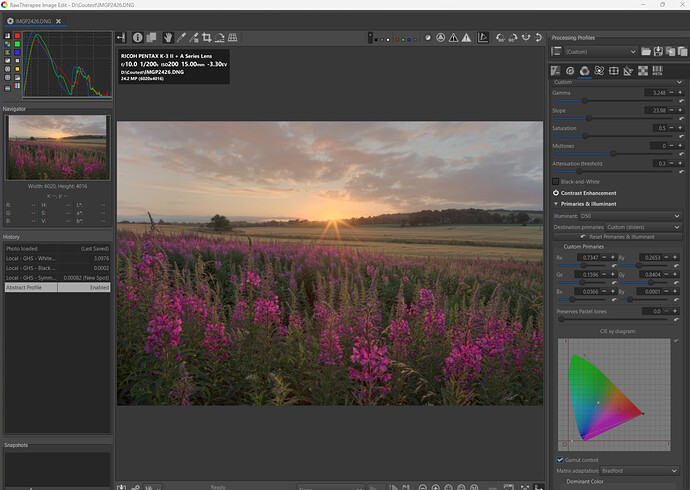Select the Hand navigation tool
This screenshot has height=490, width=690.
(167, 37)
